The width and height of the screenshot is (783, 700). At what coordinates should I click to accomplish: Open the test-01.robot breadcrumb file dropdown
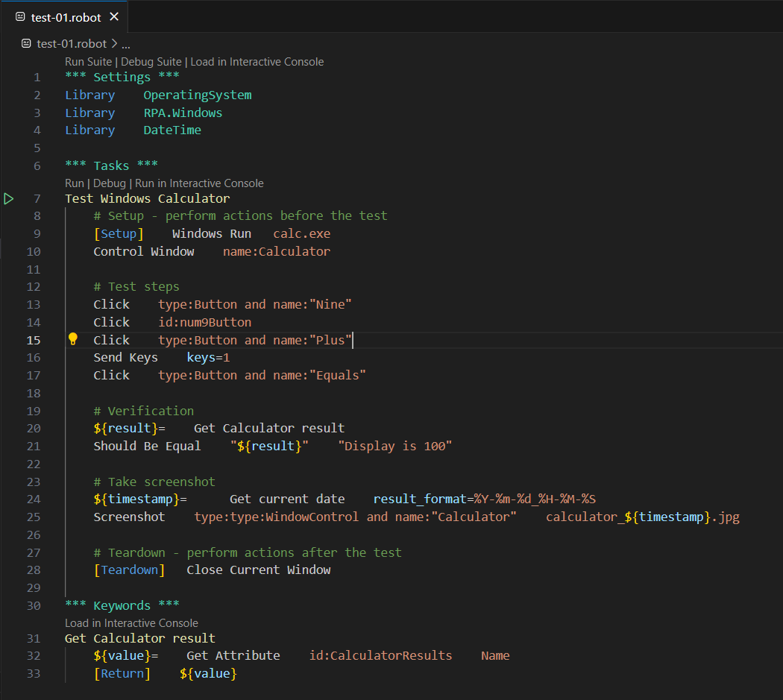click(x=72, y=44)
